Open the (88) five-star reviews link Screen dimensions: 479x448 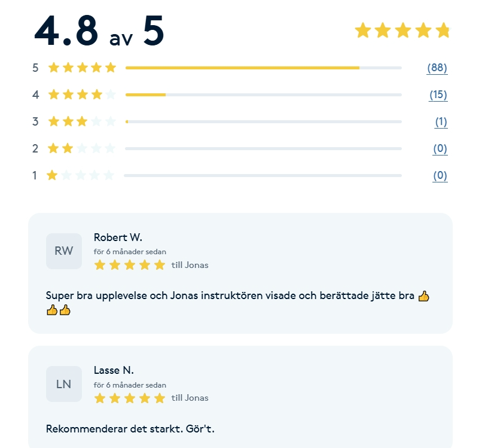[x=437, y=68]
